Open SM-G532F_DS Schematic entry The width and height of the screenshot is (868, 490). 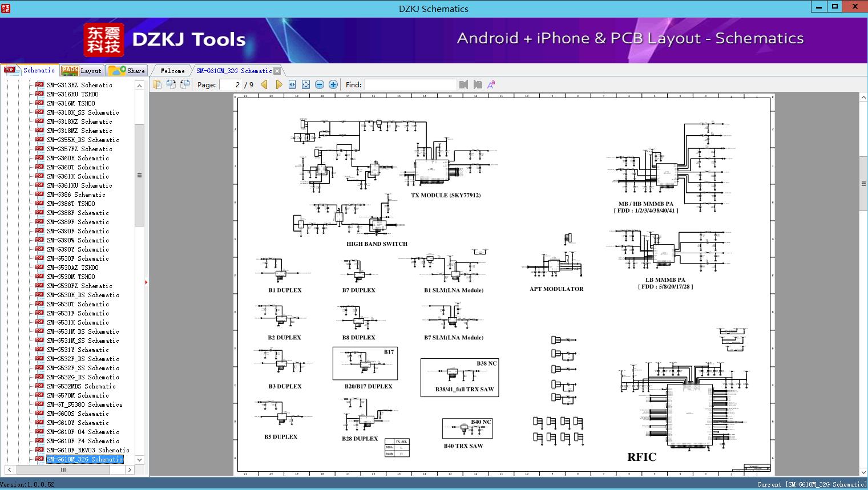(x=83, y=359)
